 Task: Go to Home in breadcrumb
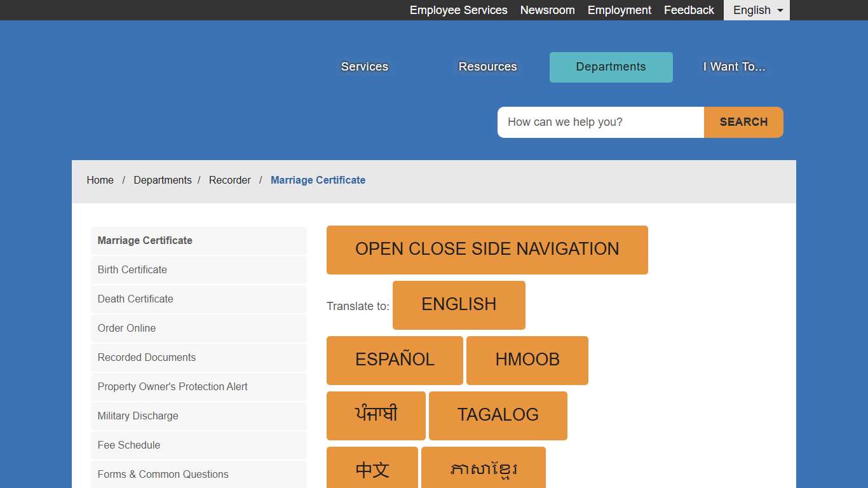tap(100, 180)
